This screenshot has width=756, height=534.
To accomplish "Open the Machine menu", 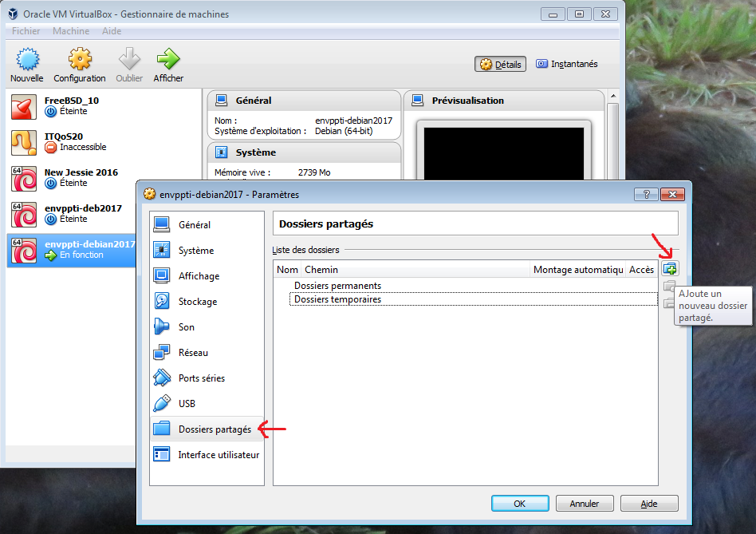I will (x=71, y=31).
